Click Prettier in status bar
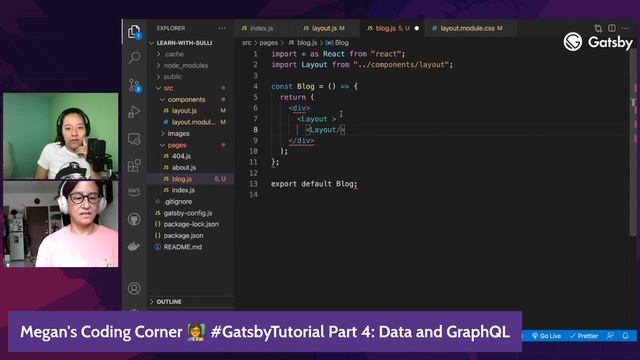 point(584,336)
